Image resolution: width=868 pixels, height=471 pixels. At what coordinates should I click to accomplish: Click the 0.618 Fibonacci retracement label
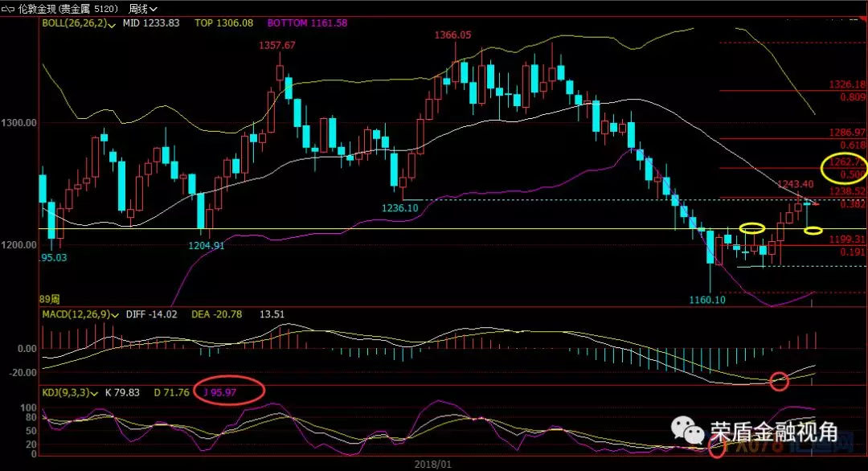pyautogui.click(x=852, y=144)
